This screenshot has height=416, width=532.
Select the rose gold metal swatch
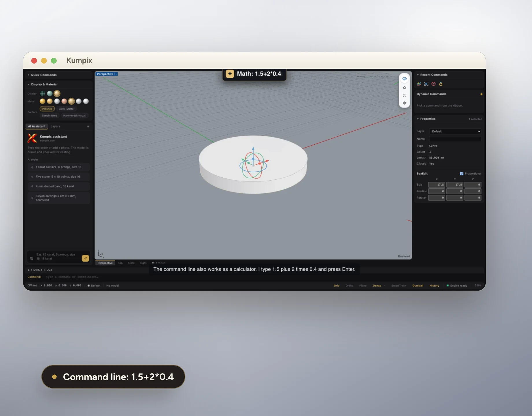(x=64, y=101)
